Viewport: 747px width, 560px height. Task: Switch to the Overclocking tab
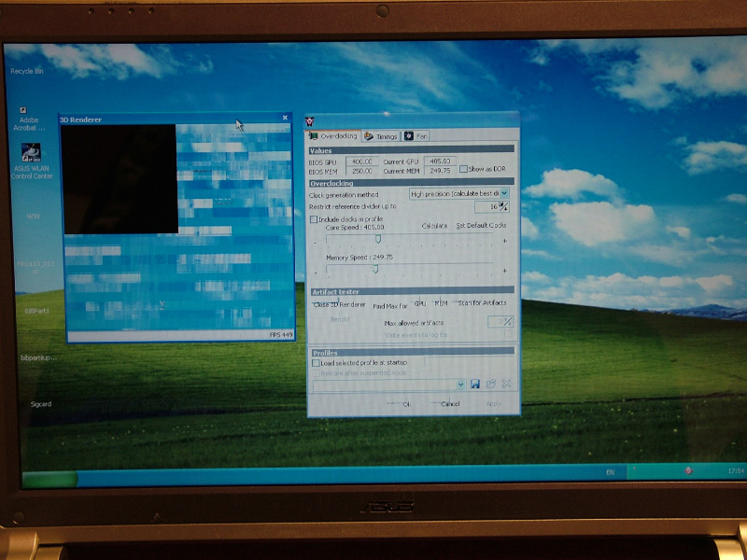pyautogui.click(x=333, y=136)
